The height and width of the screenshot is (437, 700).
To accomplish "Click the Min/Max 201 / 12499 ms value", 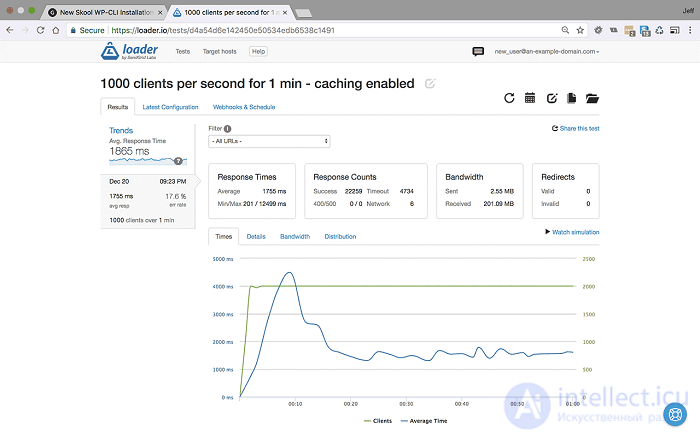I will [x=264, y=204].
